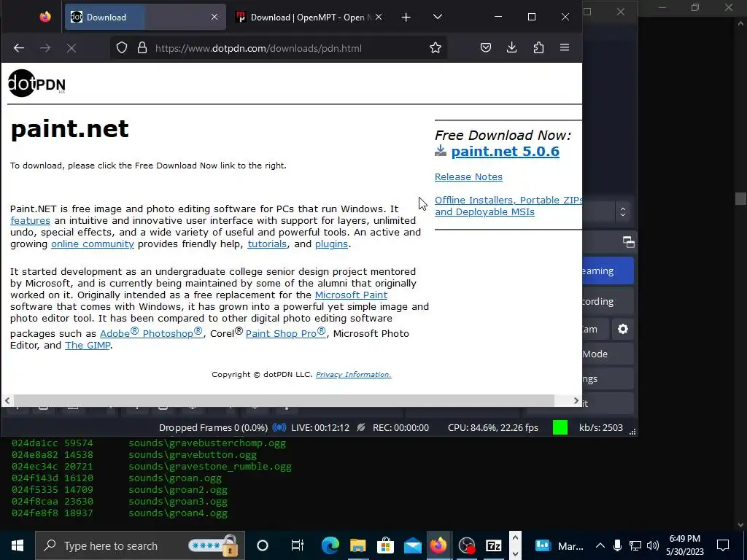Open the Paint Shop Pro link

coord(286,332)
